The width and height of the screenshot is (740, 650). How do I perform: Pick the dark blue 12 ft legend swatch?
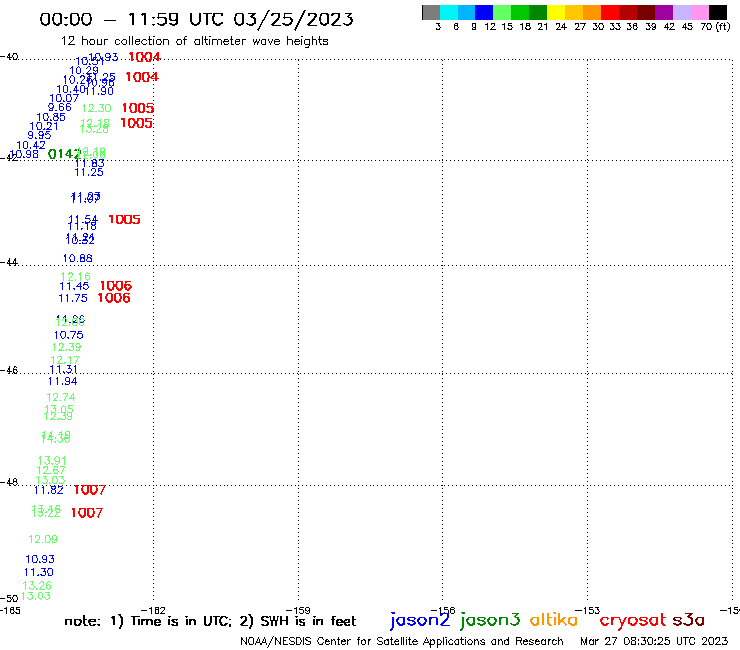point(484,12)
